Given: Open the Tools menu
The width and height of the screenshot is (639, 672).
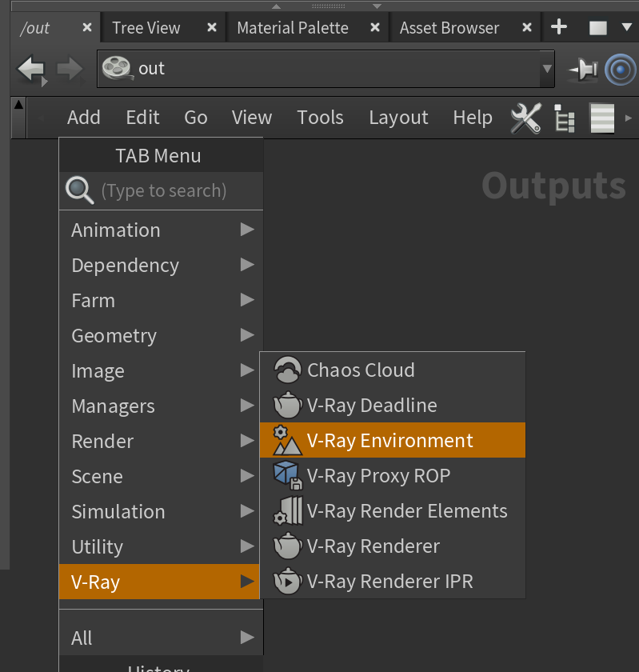Looking at the screenshot, I should pos(320,118).
